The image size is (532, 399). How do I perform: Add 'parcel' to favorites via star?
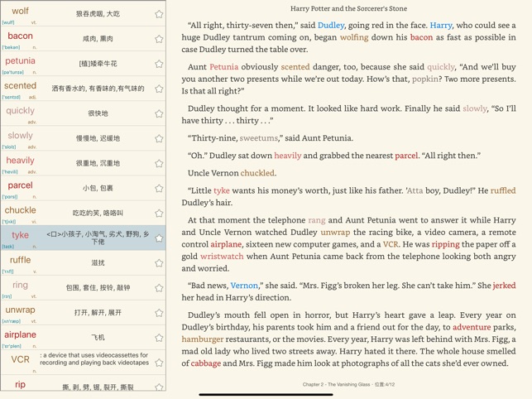[159, 188]
